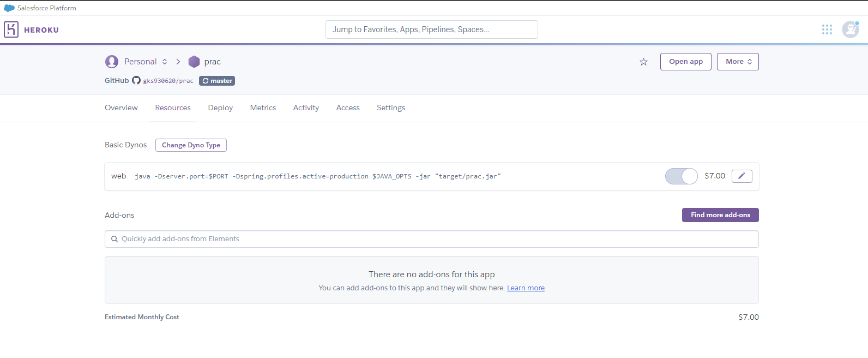This screenshot has width=868, height=358.
Task: Click the $7.00 estimated monthly total
Action: coord(749,317)
